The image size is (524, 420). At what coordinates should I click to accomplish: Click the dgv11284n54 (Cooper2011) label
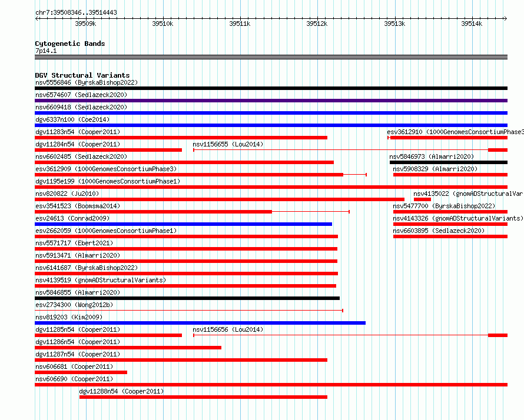[78, 144]
